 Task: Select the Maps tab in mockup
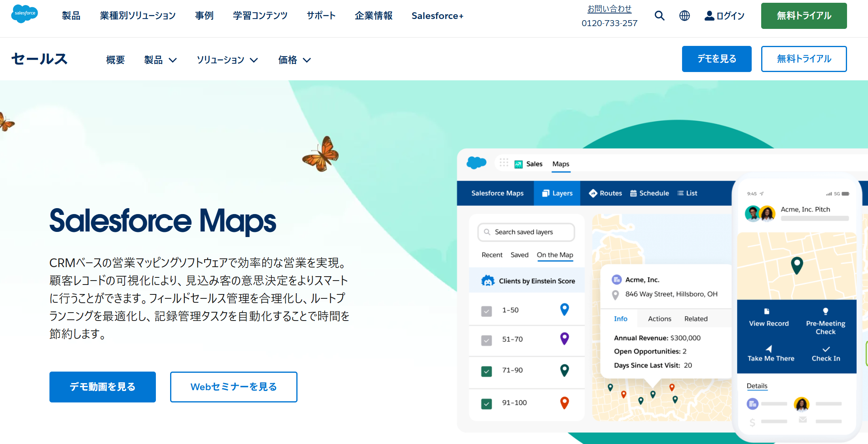coord(561,164)
